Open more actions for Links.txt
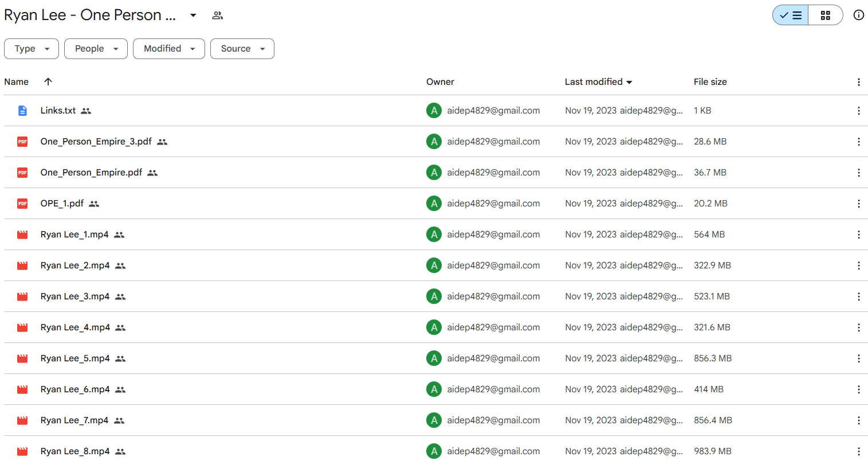This screenshot has height=464, width=868. tap(858, 111)
